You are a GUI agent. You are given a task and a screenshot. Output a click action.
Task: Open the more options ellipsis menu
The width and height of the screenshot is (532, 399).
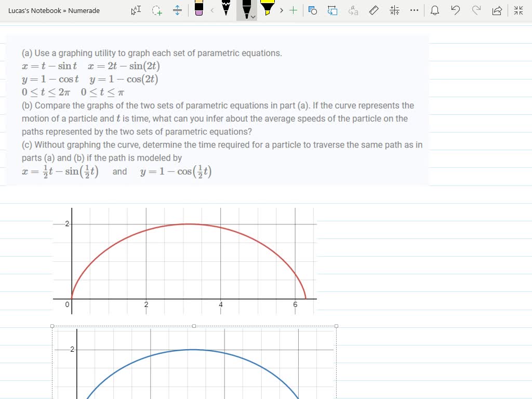pyautogui.click(x=414, y=10)
